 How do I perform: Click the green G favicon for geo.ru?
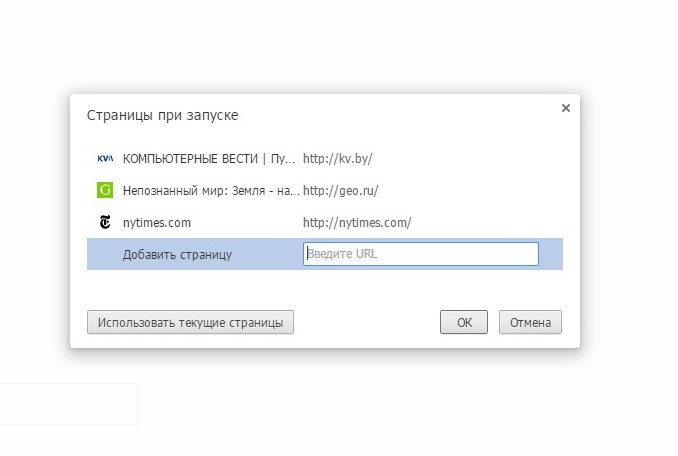coord(105,190)
